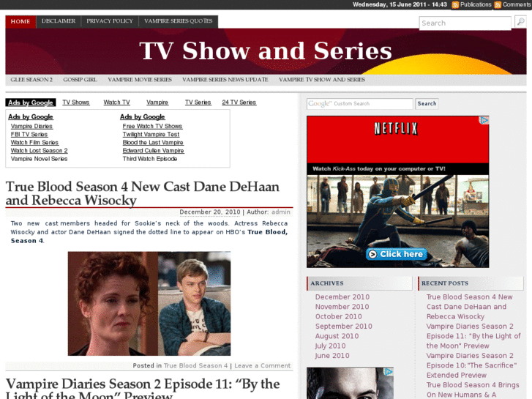Open October 2010 archive
The image size is (532, 399).
pyautogui.click(x=339, y=316)
